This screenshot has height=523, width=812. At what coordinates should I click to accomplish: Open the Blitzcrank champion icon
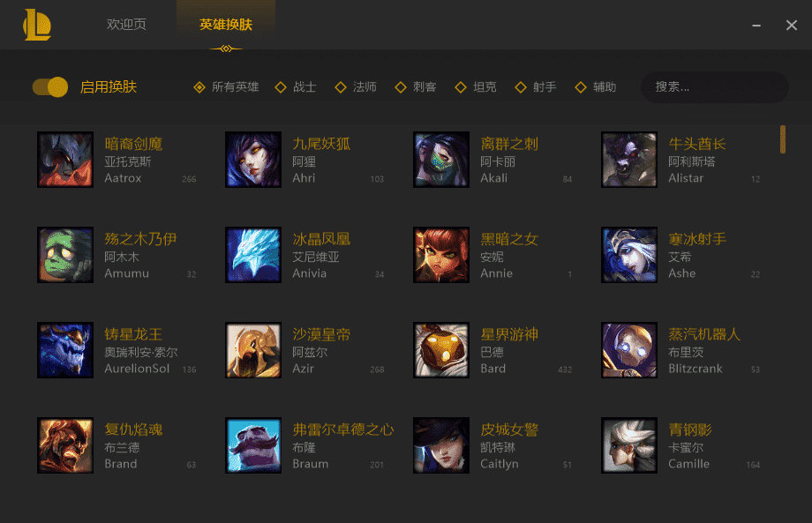[629, 350]
